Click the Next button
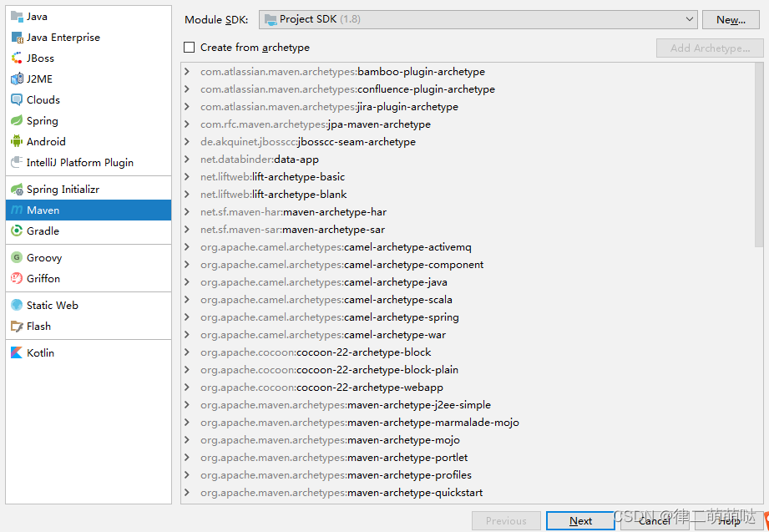Viewport: 769px width, 532px height. pos(580,520)
